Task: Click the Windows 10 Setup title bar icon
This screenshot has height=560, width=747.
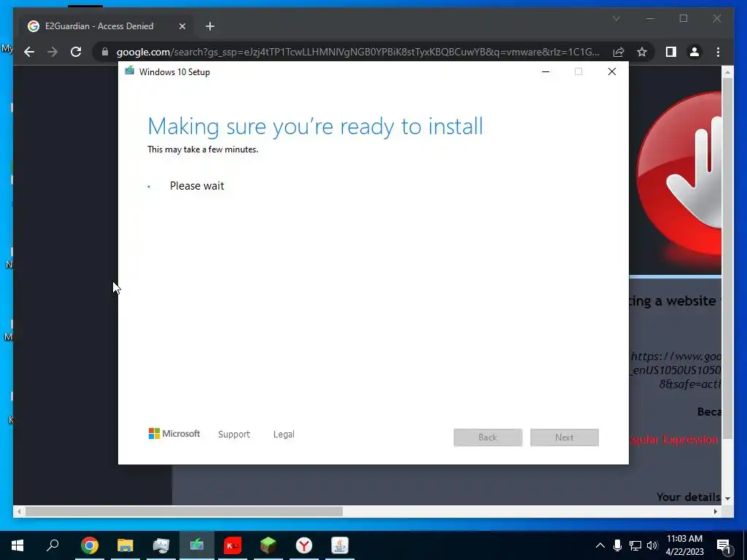Action: 129,71
